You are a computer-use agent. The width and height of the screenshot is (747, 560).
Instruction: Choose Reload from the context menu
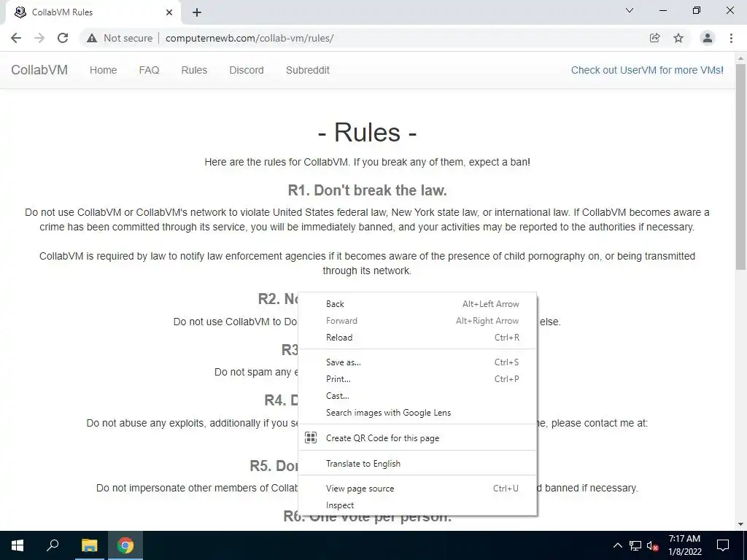(x=417, y=337)
